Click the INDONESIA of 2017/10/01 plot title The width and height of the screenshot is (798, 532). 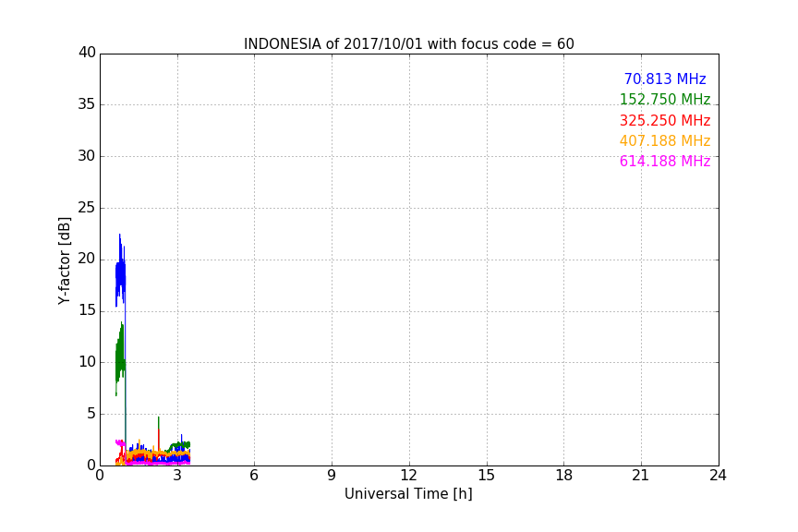(x=408, y=44)
